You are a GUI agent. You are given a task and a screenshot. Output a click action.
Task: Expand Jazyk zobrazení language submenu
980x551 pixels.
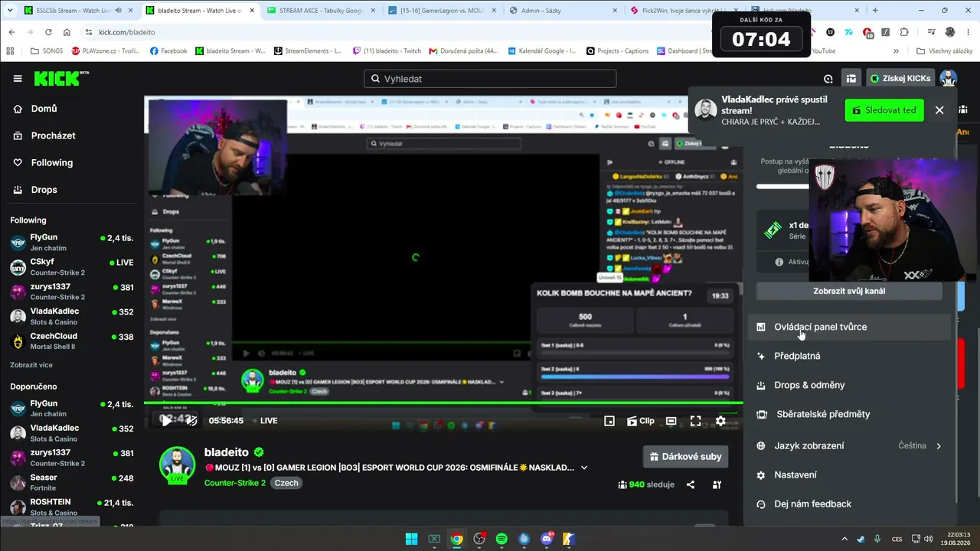click(x=849, y=445)
